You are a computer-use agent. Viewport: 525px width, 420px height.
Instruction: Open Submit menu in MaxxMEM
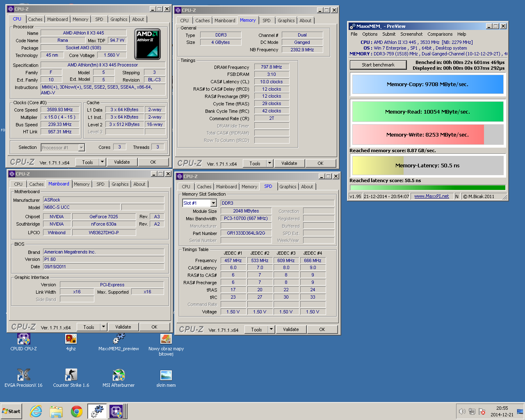389,34
